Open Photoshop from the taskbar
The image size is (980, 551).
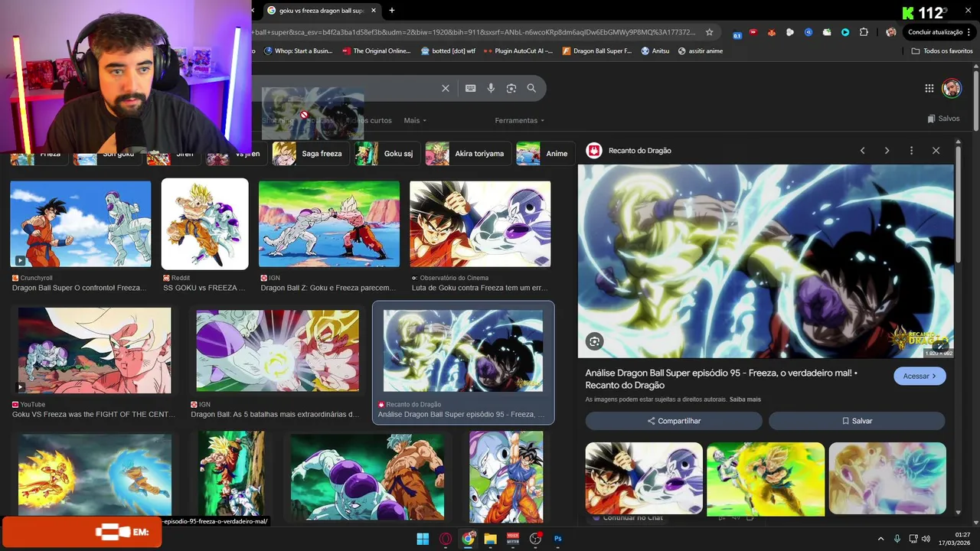pos(558,539)
